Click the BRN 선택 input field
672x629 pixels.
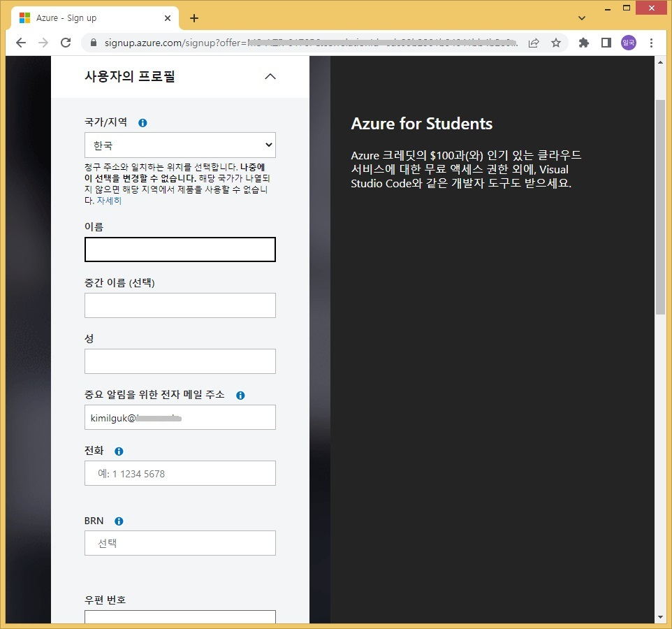pyautogui.click(x=180, y=543)
